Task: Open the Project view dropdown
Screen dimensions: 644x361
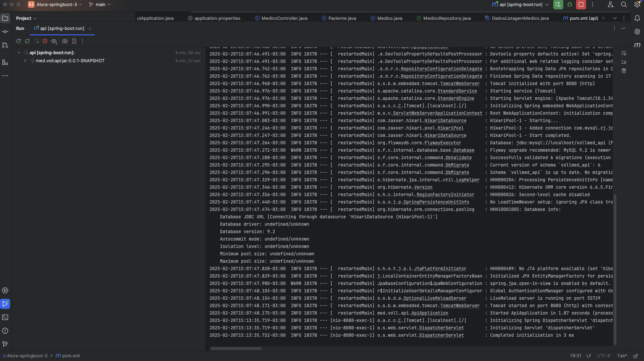Action: 26,18
